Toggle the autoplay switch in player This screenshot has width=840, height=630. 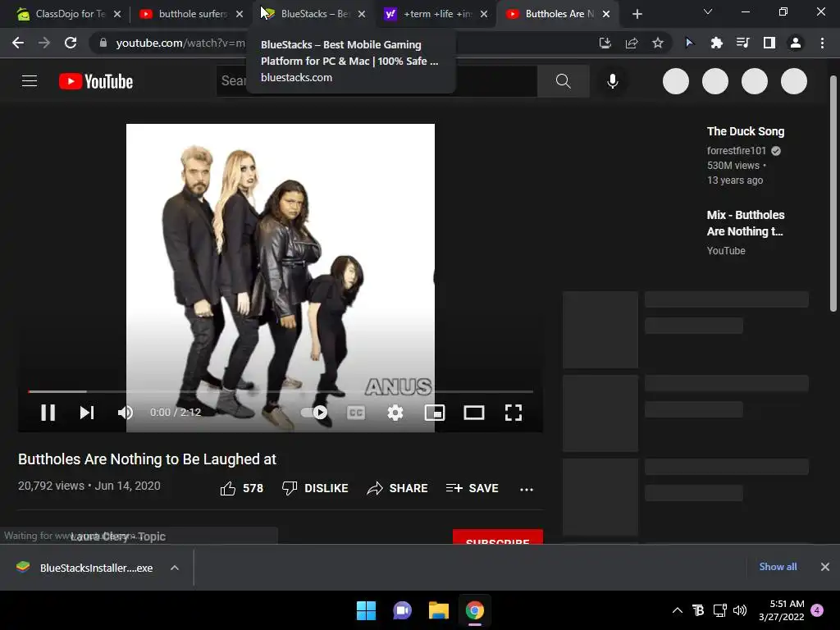[314, 413]
